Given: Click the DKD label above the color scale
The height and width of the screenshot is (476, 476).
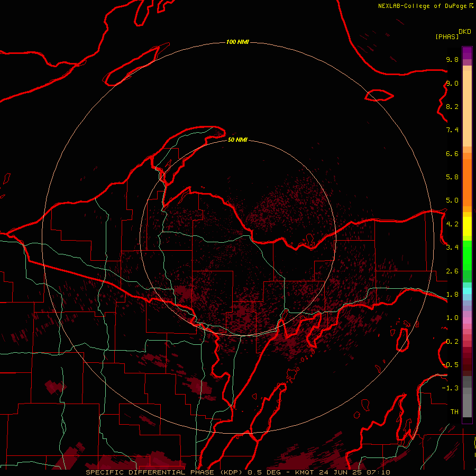Looking at the screenshot, I should (465, 32).
